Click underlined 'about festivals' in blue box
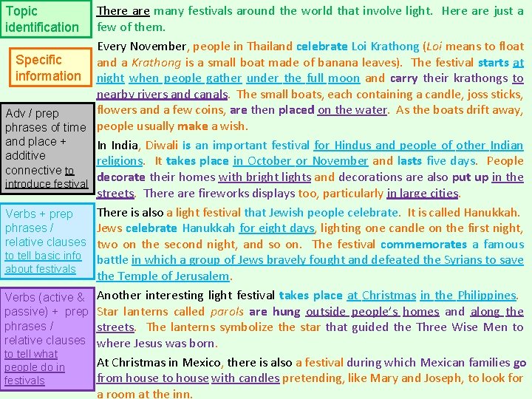Screen dimensions: 532x399 click(41, 269)
